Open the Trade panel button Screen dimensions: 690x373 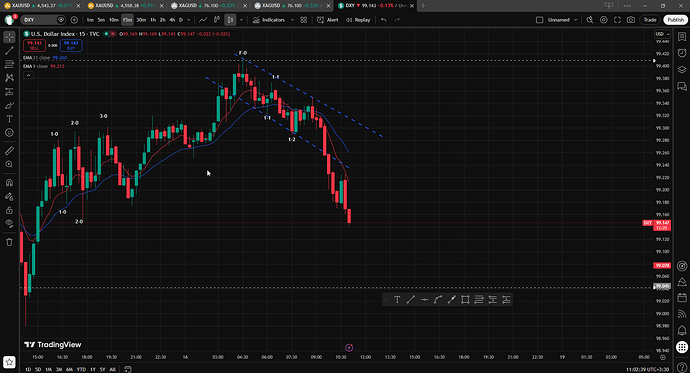click(x=650, y=20)
